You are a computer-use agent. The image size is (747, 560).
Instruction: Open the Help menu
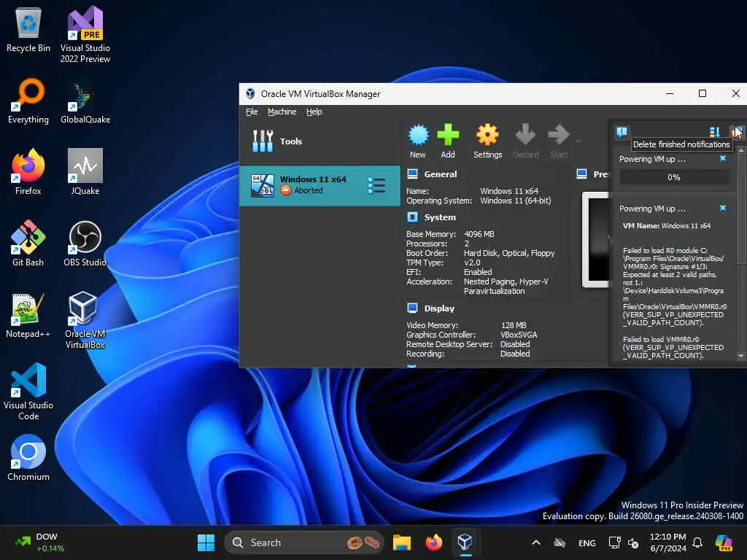(314, 112)
